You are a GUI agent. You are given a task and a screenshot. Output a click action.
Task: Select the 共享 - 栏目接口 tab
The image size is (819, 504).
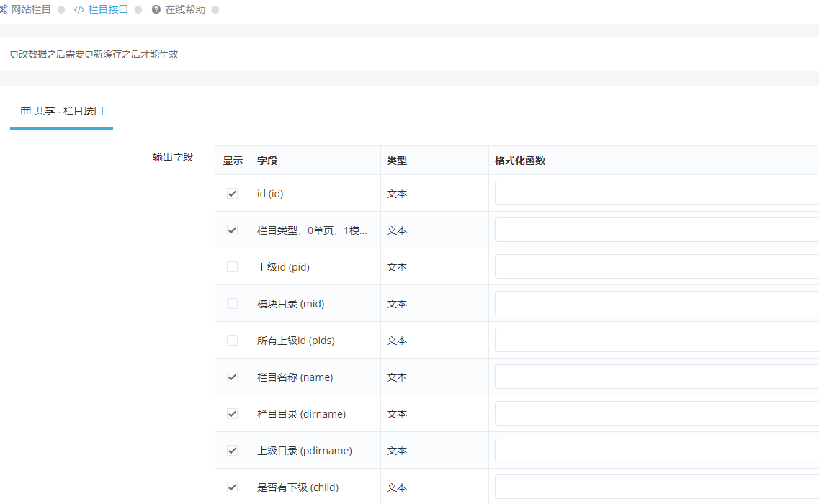coord(62,112)
